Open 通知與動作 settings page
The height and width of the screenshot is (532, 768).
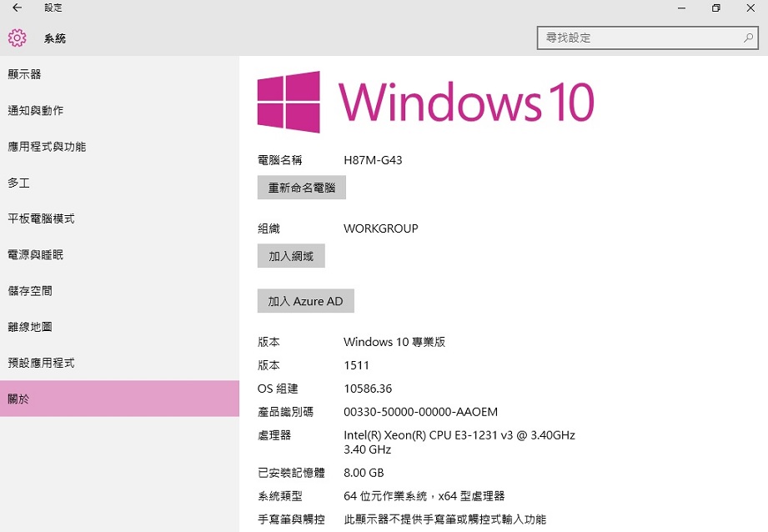pos(119,110)
